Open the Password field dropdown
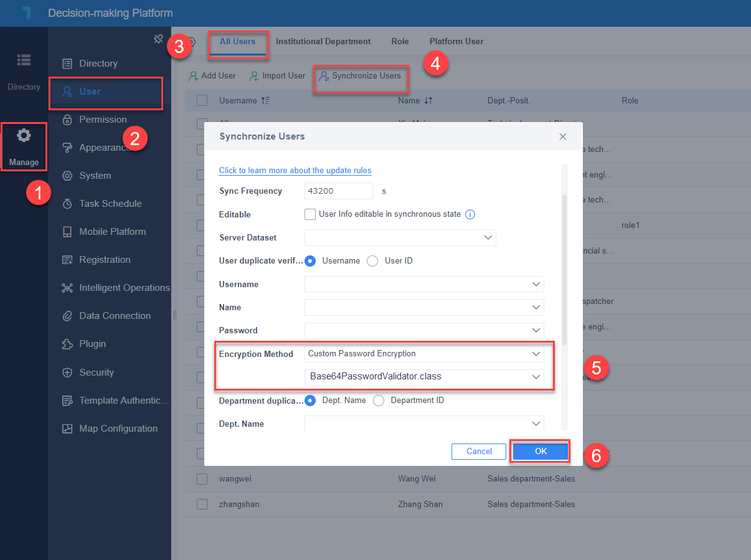Screen dimensions: 751x560 click(424, 330)
